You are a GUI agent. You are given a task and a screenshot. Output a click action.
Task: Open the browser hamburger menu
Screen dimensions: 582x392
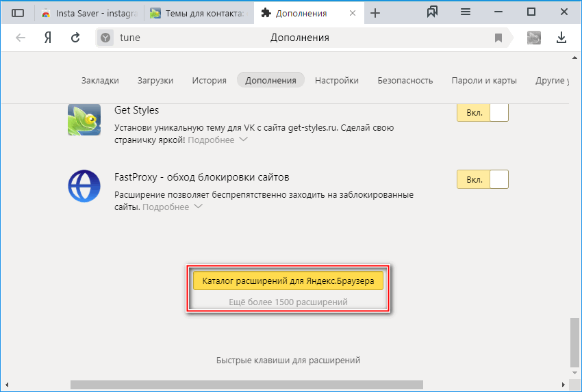[x=466, y=12]
